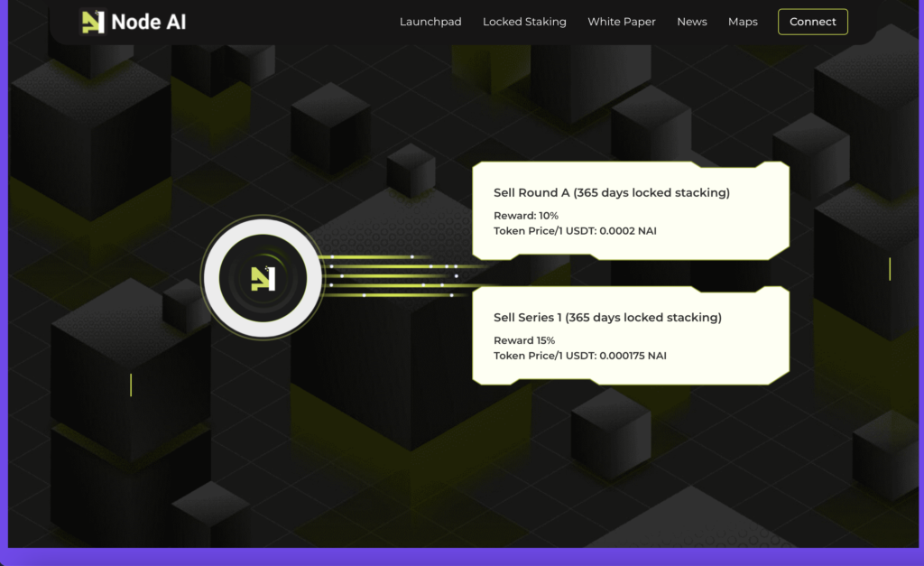Open the Maps menu item
The width and height of the screenshot is (924, 566).
[743, 22]
